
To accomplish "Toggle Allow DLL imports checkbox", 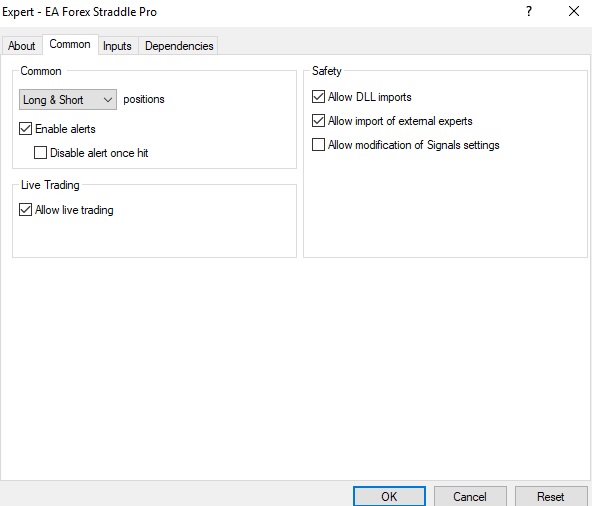I will [x=318, y=97].
